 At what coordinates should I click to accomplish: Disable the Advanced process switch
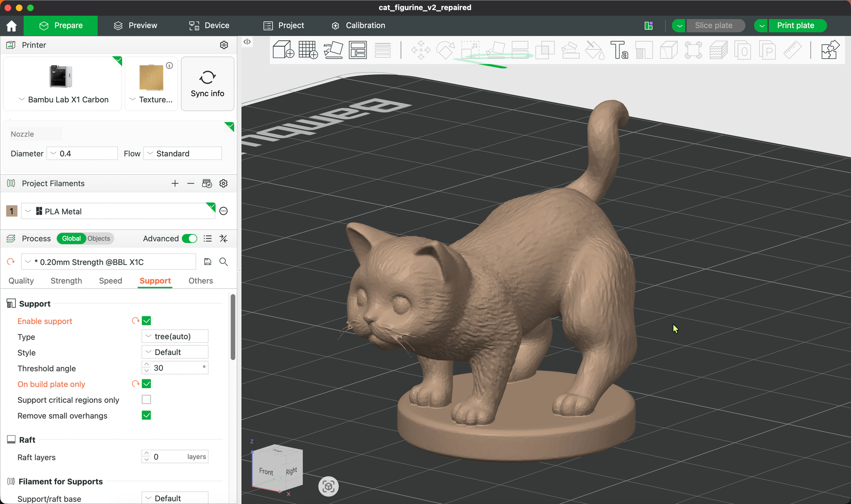pos(189,239)
